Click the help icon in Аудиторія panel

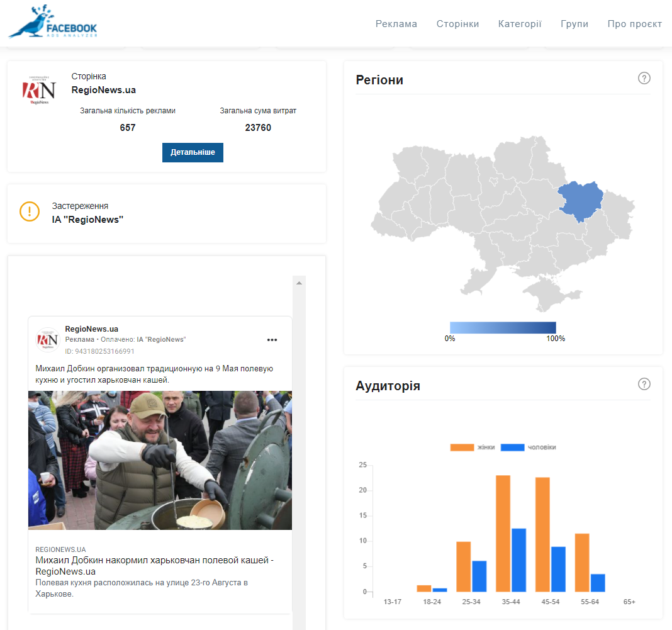pyautogui.click(x=644, y=384)
